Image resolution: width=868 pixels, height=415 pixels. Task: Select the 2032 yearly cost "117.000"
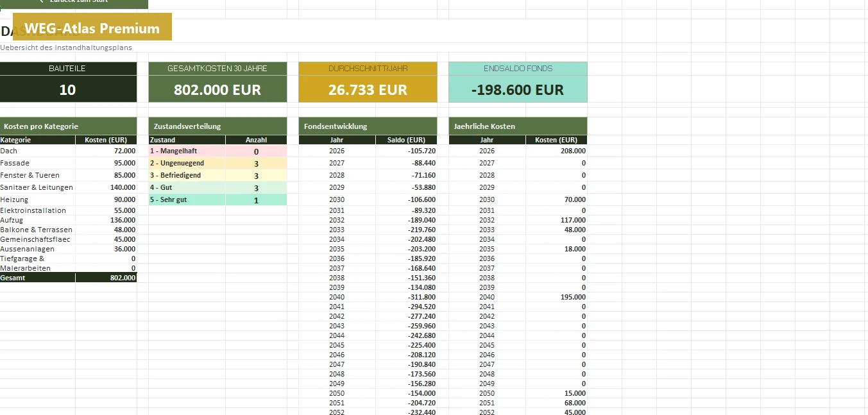point(573,220)
